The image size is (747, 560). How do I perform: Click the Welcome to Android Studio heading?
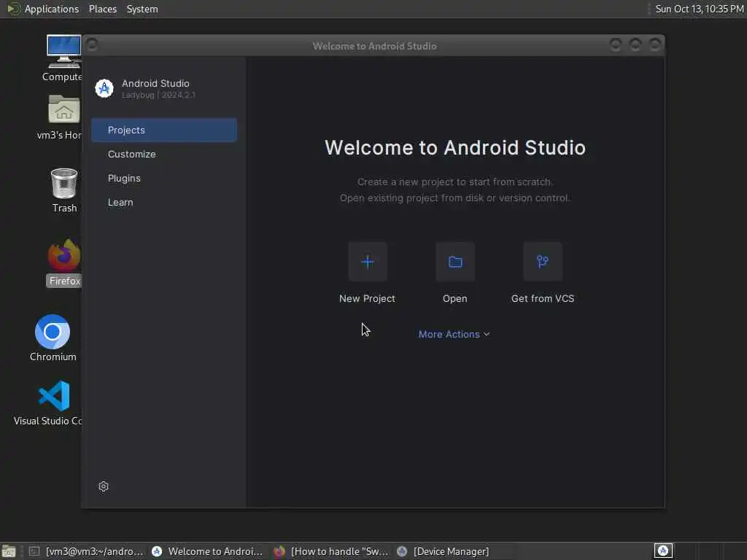click(x=455, y=147)
